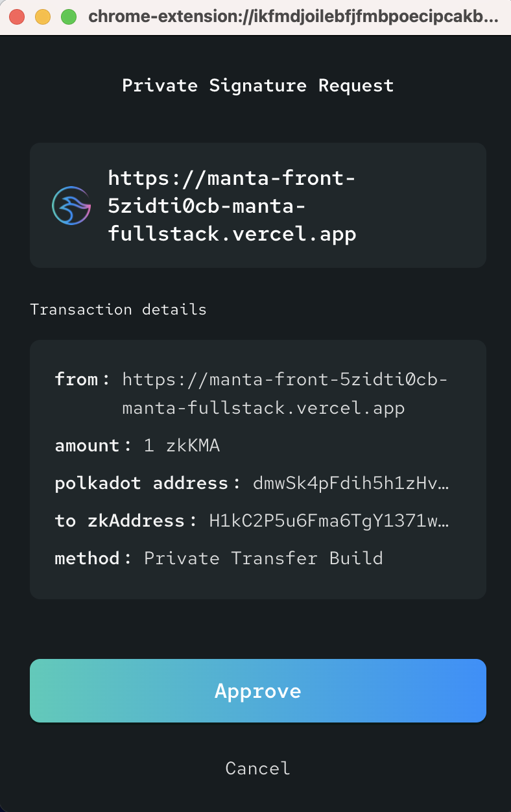
Task: Select the Private Signature Request heading
Action: point(258,86)
